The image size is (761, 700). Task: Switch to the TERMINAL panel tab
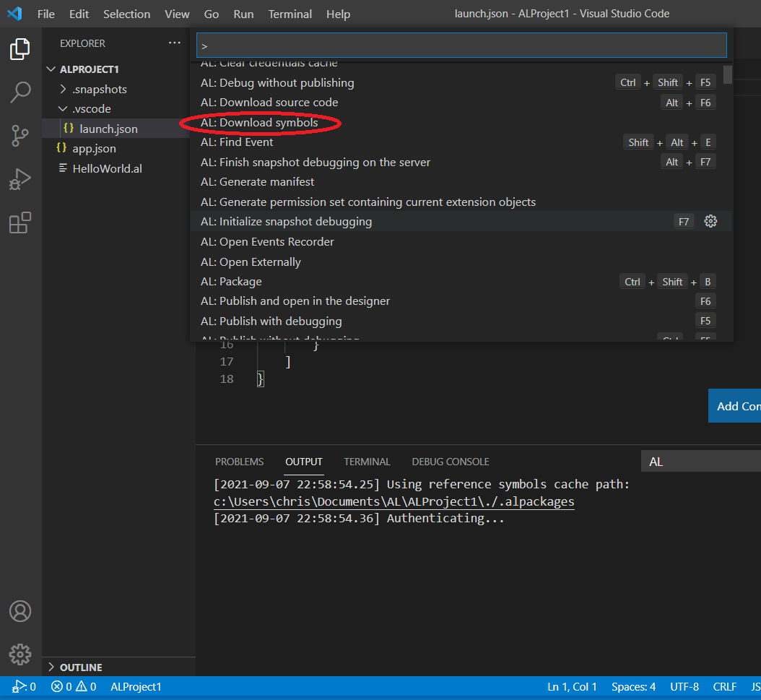pyautogui.click(x=367, y=462)
